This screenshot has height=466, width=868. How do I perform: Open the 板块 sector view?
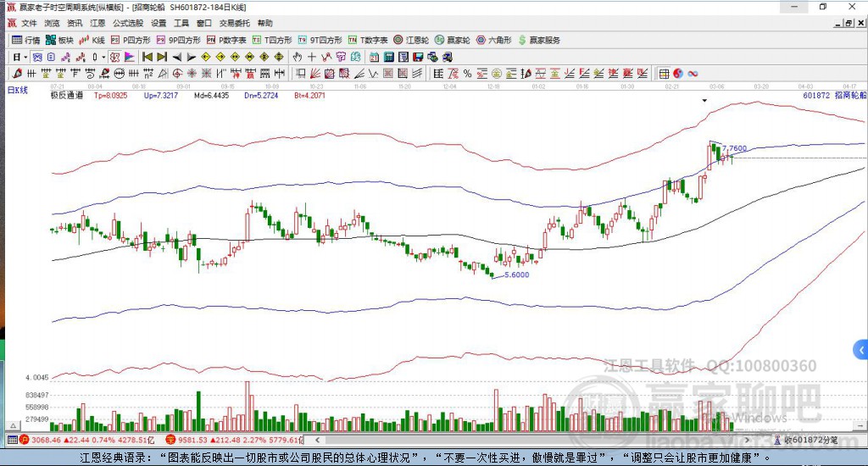[60, 40]
